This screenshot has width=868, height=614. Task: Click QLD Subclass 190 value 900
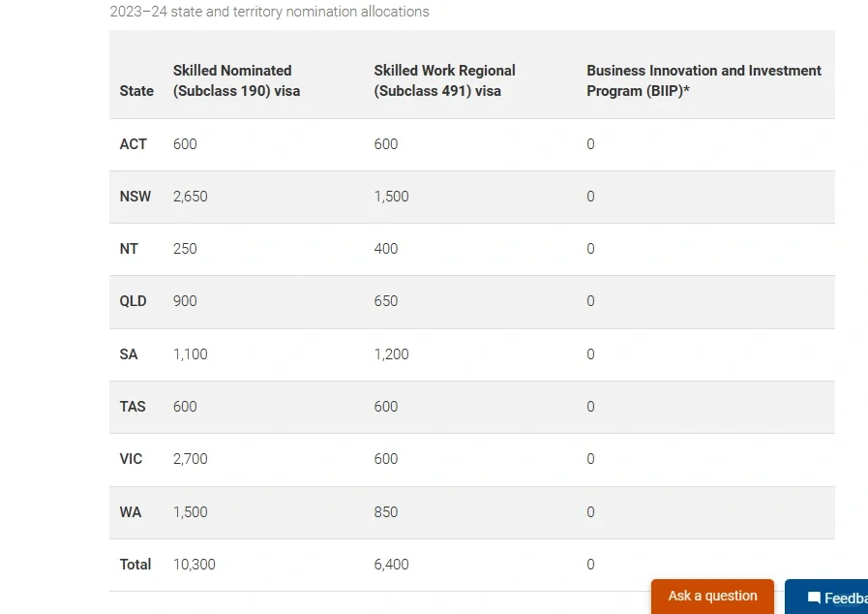[x=184, y=301]
